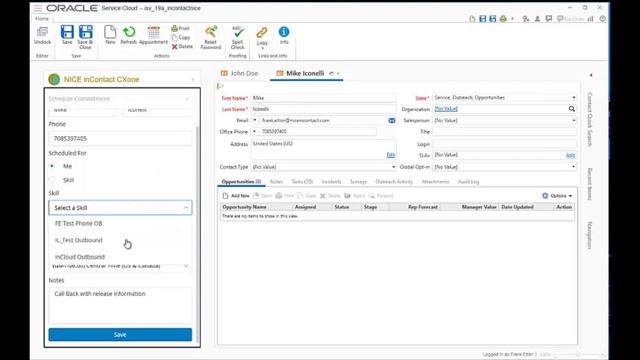Collapse the Select a Skill dropdown
Screen dimensions: 640x360
[x=186, y=208]
